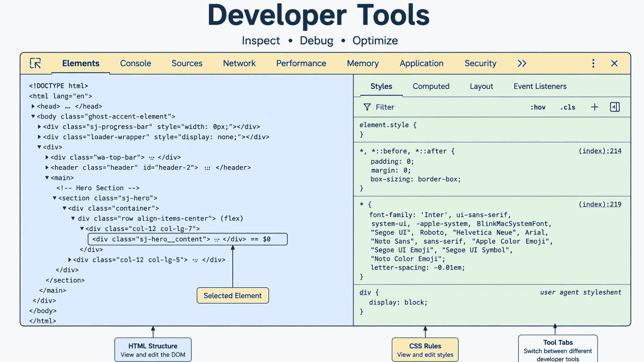Screen dimensions: 644x362
Task: Click the display: block declaration
Action: (x=398, y=303)
